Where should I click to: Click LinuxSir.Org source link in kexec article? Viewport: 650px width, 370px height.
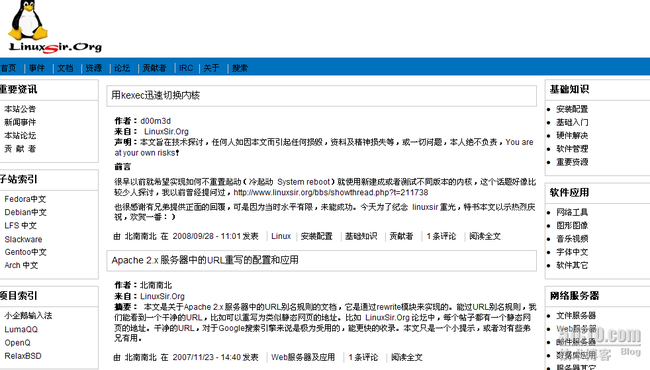tap(166, 131)
